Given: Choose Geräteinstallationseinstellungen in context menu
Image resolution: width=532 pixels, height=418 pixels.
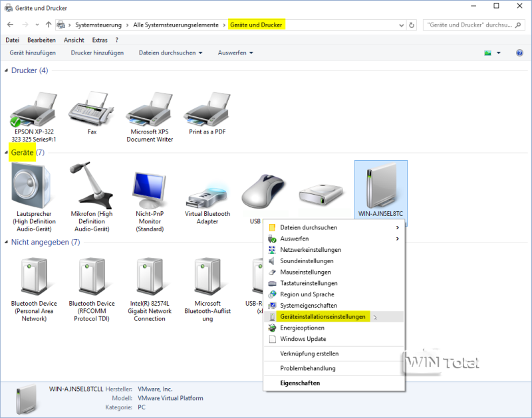Looking at the screenshot, I should [334, 316].
